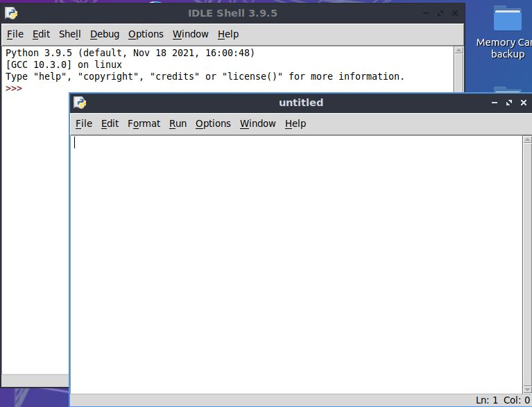Open File menu in IDLE Shell window
The image size is (532, 407).
point(15,34)
